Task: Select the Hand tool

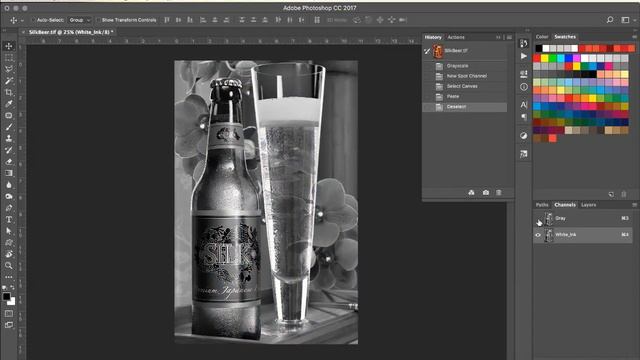Action: tap(9, 254)
